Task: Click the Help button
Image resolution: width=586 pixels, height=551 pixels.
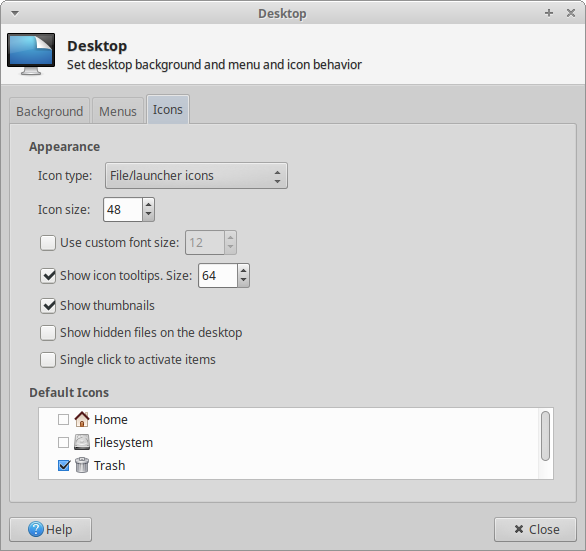Action: pyautogui.click(x=50, y=529)
